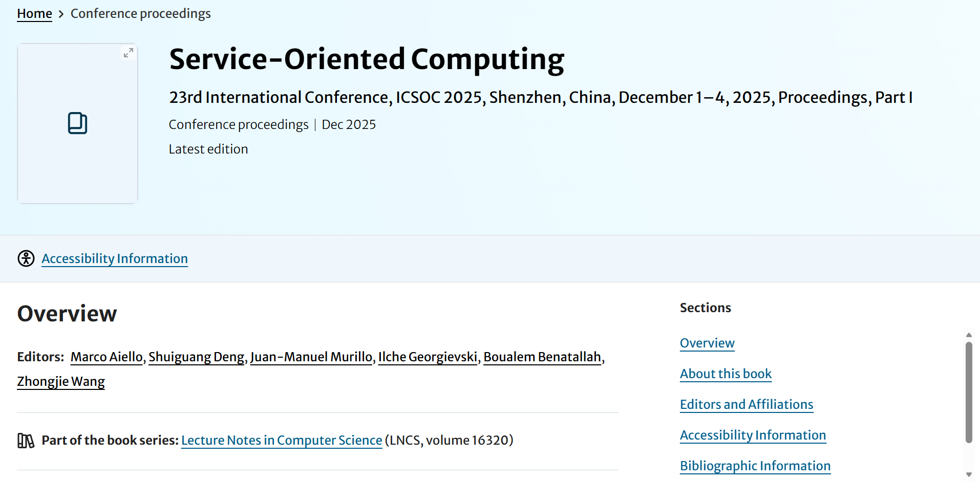This screenshot has width=980, height=502.
Task: Click the book cover placeholder icon
Action: pos(78,123)
